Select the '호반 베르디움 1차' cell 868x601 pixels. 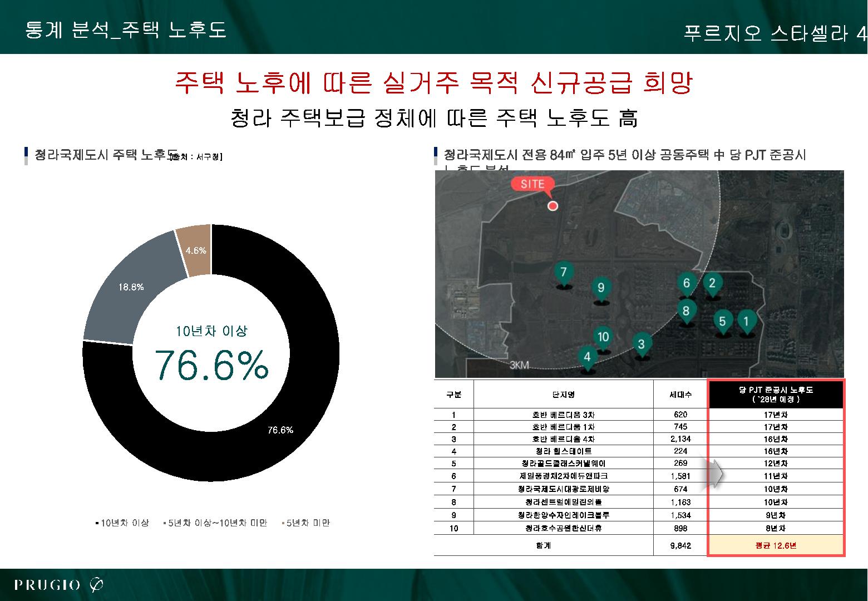[x=564, y=427]
